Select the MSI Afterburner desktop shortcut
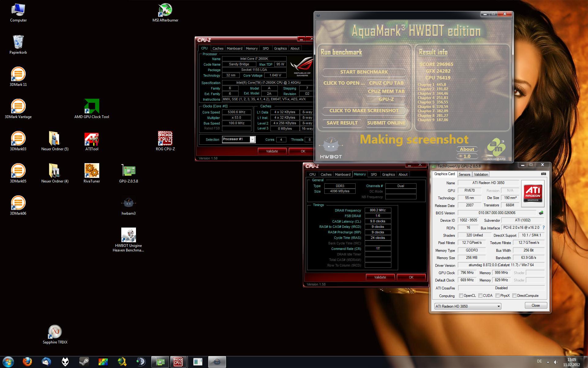 click(165, 13)
